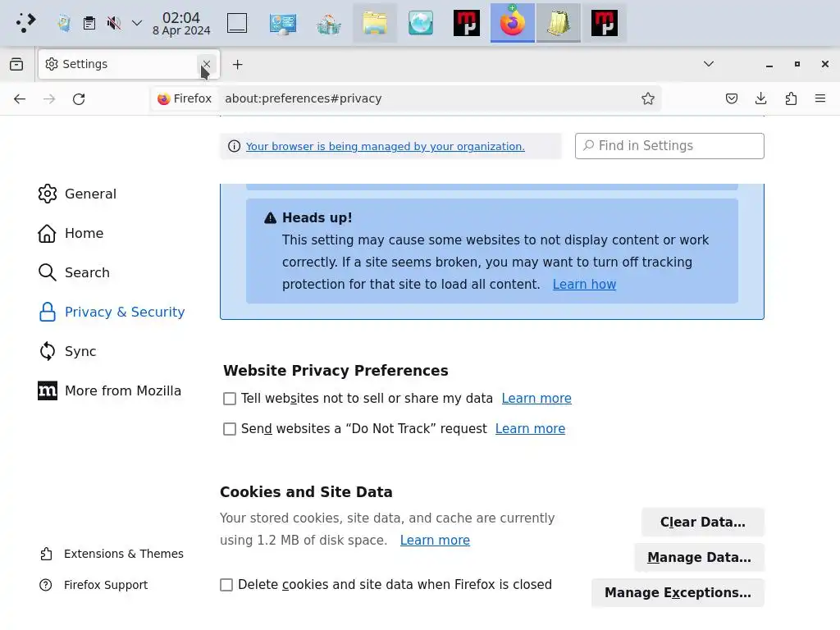Expand the system tray hidden icons arrow
Image resolution: width=840 pixels, height=630 pixels.
137,23
